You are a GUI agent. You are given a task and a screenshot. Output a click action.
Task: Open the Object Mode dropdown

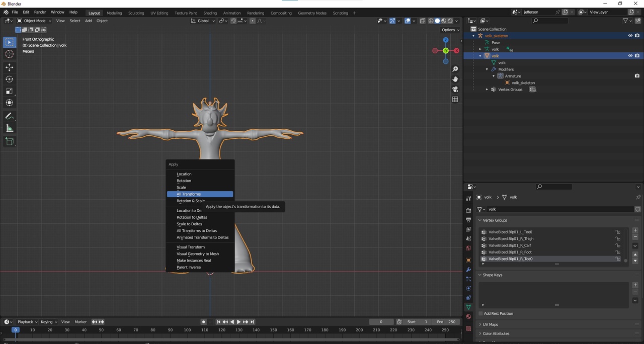[x=34, y=21]
